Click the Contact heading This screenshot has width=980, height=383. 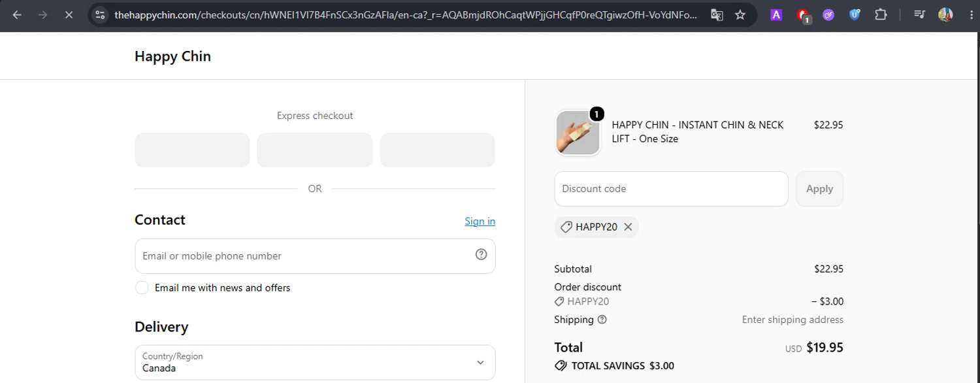(x=160, y=220)
